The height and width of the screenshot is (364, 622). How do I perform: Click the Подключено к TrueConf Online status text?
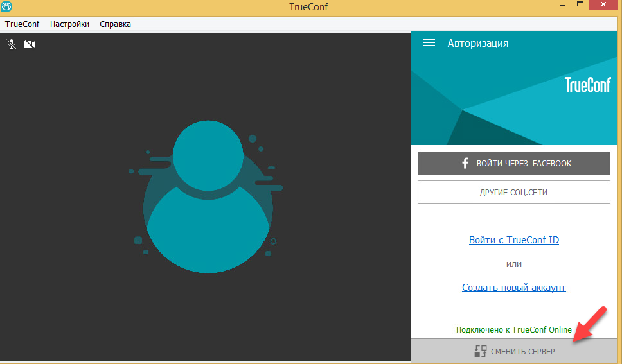tap(513, 329)
